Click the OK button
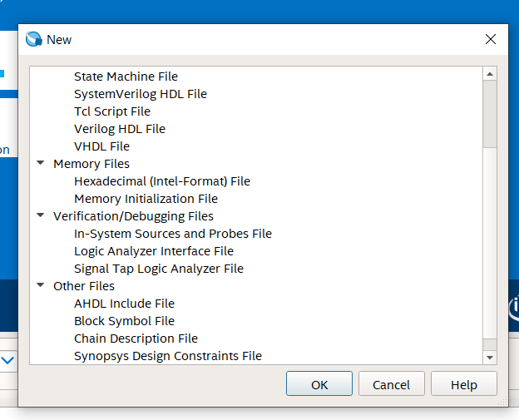 pos(319,384)
